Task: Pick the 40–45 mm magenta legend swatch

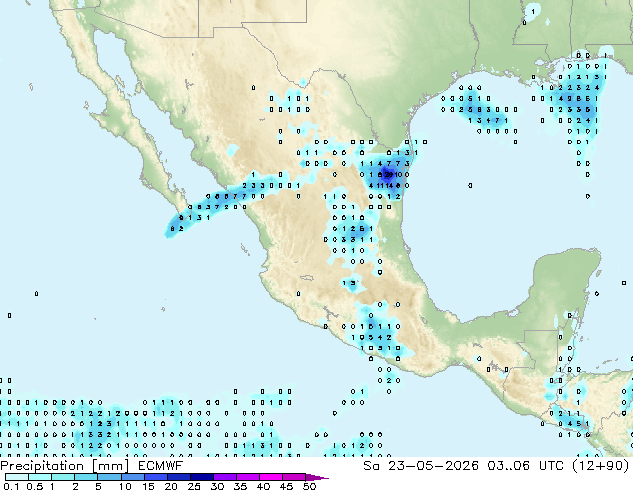Action: [x=271, y=477]
